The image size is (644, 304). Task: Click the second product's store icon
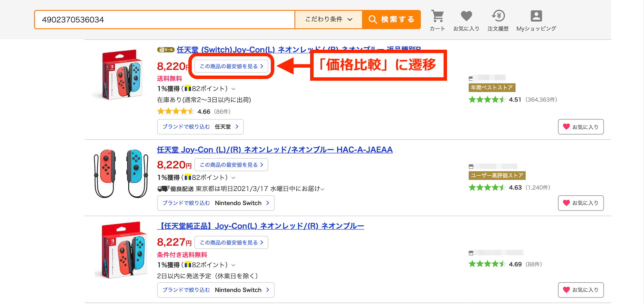point(471,166)
